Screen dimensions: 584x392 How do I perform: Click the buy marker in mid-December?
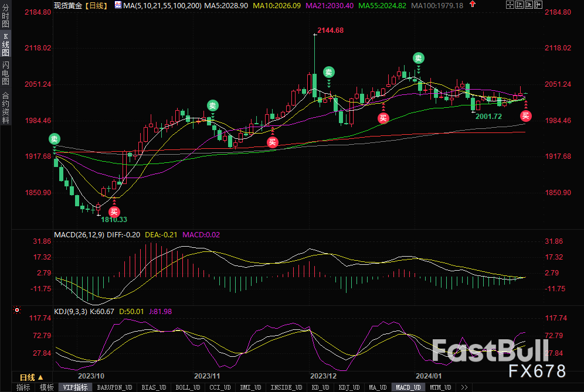coord(383,118)
